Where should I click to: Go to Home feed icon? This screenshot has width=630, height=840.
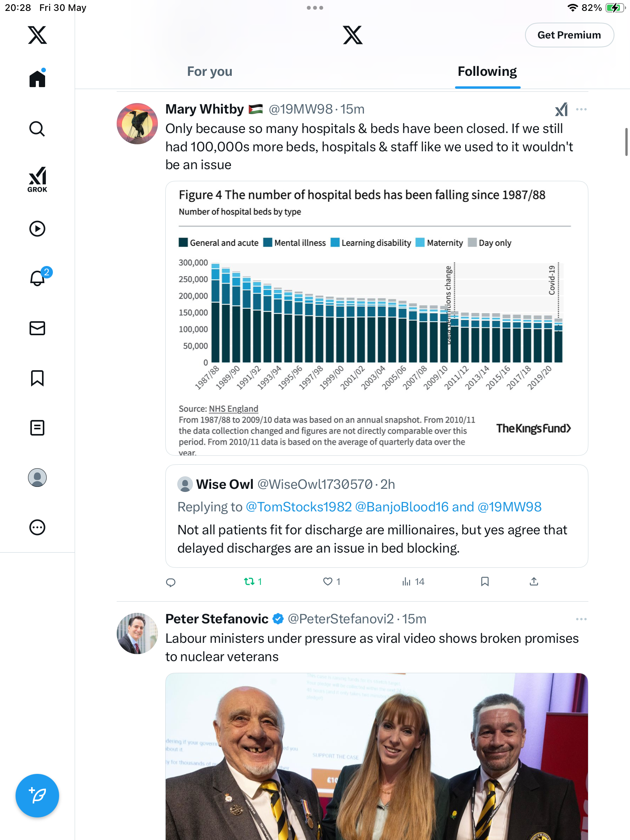click(37, 78)
